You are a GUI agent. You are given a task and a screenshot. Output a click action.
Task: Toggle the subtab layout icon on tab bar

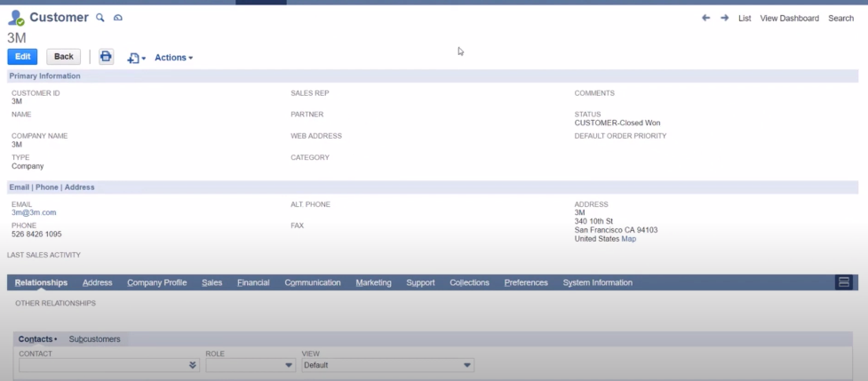click(x=844, y=282)
